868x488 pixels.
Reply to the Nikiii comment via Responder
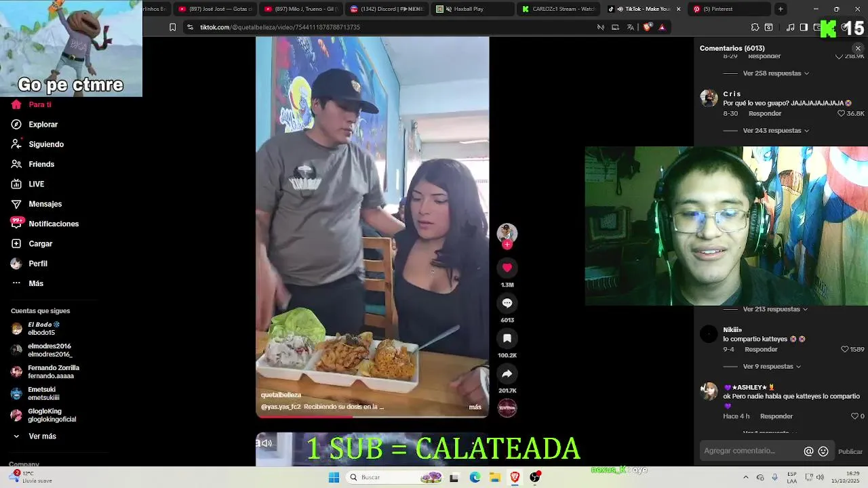761,350
